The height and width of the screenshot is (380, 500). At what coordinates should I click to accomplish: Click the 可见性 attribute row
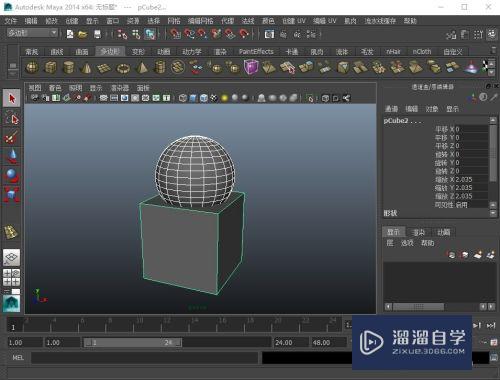pos(461,205)
